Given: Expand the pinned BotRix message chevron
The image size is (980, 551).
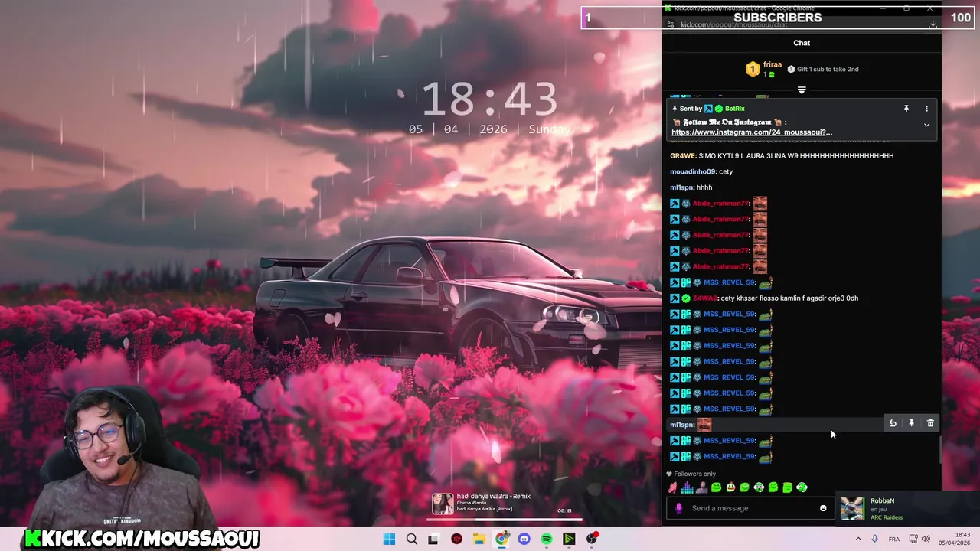Looking at the screenshot, I should 926,125.
